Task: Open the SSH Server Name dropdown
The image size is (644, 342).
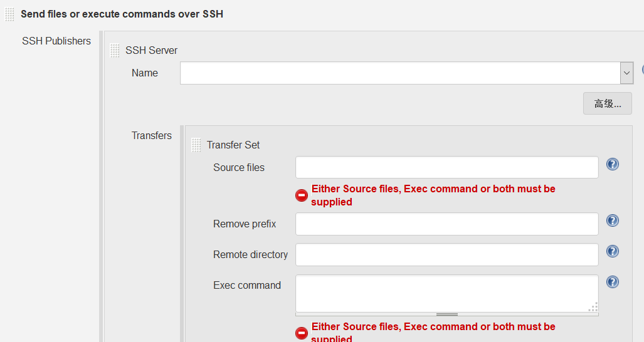Action: (x=626, y=73)
